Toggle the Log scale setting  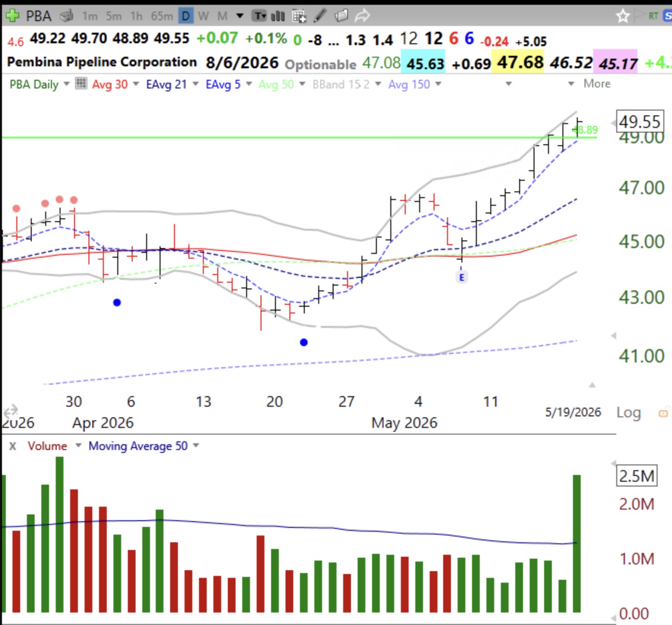[x=629, y=412]
